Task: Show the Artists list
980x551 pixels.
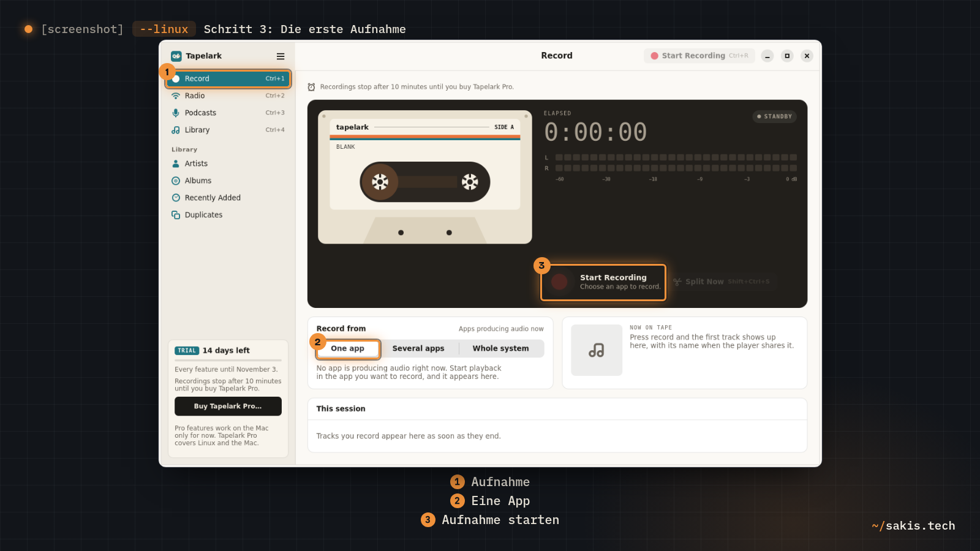Action: pos(228,163)
